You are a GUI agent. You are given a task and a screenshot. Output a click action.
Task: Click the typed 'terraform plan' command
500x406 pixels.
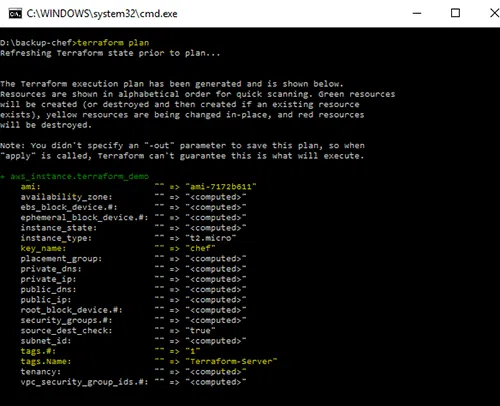[113, 43]
